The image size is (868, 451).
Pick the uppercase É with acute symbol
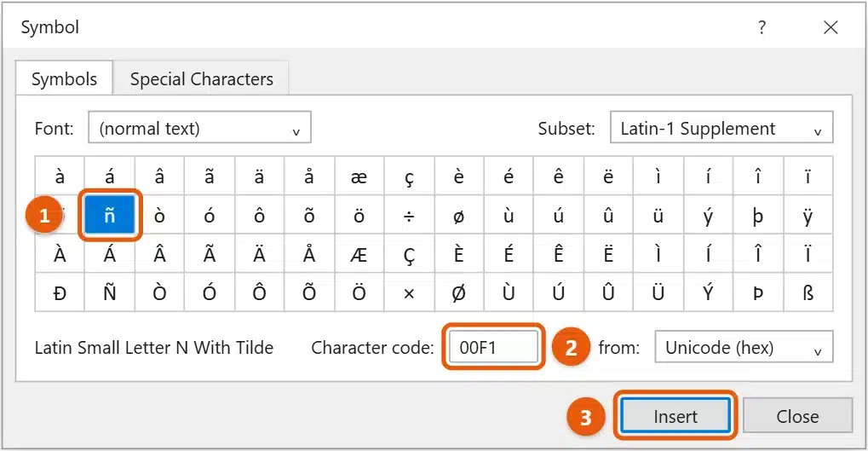coord(509,254)
